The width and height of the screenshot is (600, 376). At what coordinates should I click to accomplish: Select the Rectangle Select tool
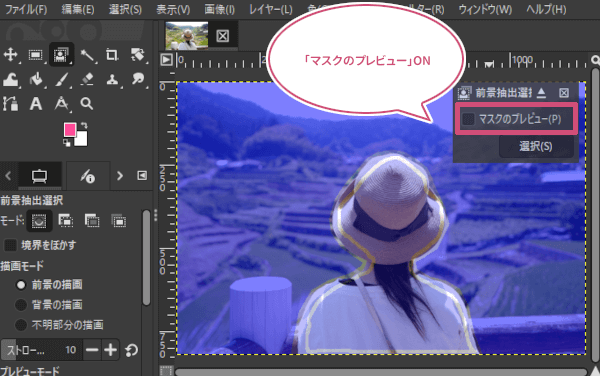tap(36, 55)
